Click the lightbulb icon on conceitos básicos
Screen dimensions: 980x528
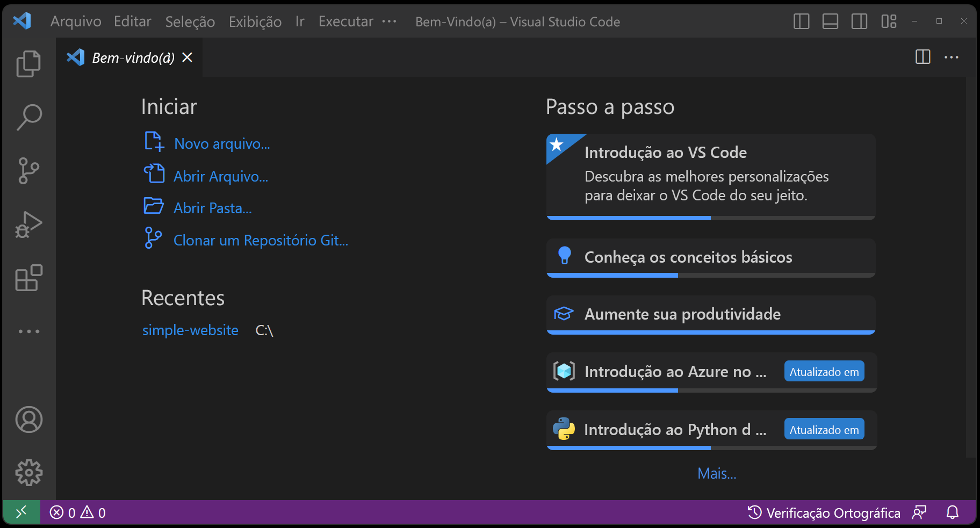point(564,255)
